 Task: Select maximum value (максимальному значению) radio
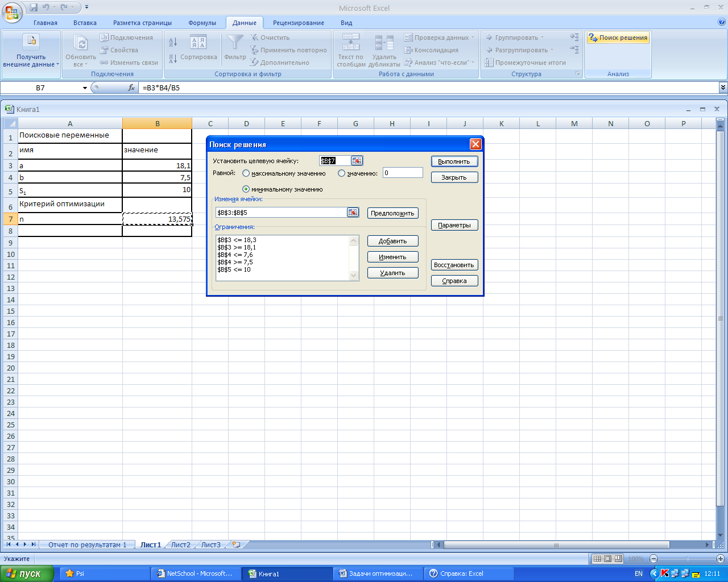pyautogui.click(x=246, y=173)
